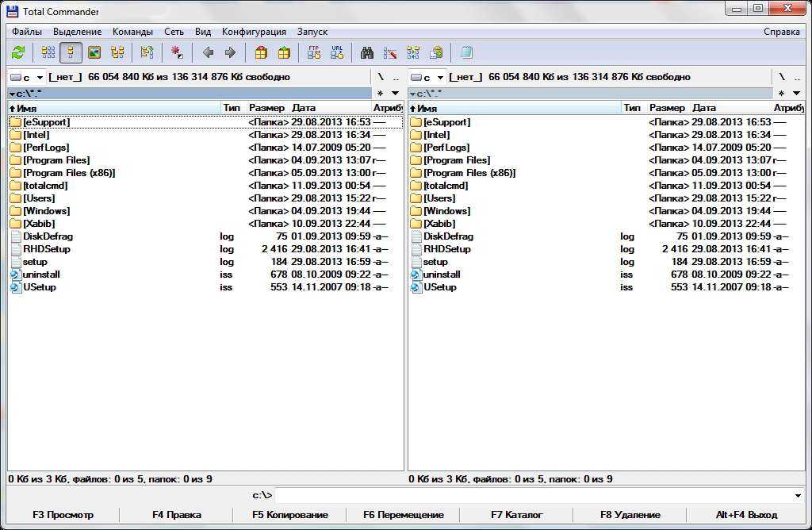Click the notepad icon in toolbar
This screenshot has width=812, height=530.
click(466, 53)
